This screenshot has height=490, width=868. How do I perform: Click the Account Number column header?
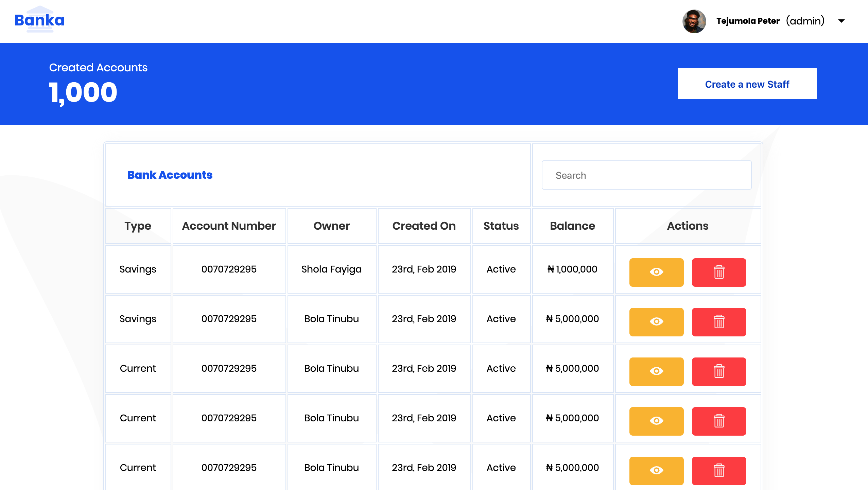(229, 226)
